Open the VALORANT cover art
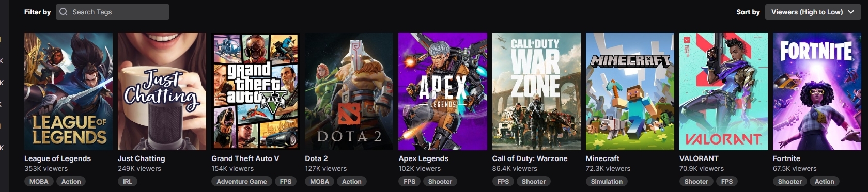The width and height of the screenshot is (868, 192). (x=723, y=91)
